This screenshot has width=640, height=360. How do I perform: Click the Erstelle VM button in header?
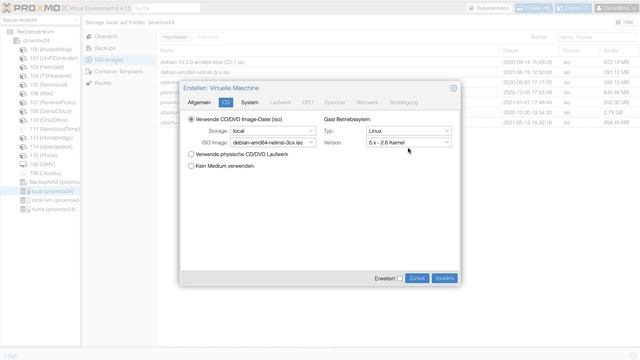(x=533, y=8)
